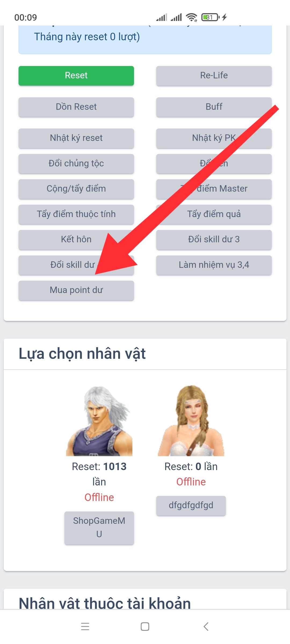Click Mua point dư button
Viewport: 290px width, 644px height.
pyautogui.click(x=76, y=290)
